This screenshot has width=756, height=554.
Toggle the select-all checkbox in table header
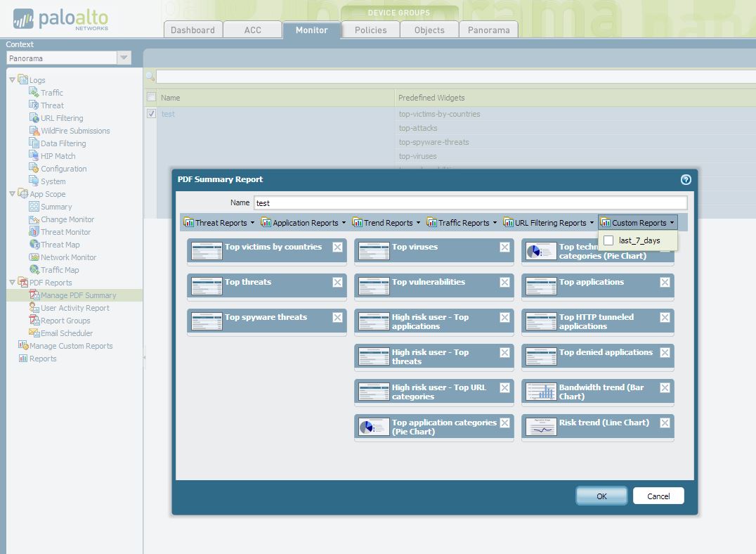[x=151, y=97]
